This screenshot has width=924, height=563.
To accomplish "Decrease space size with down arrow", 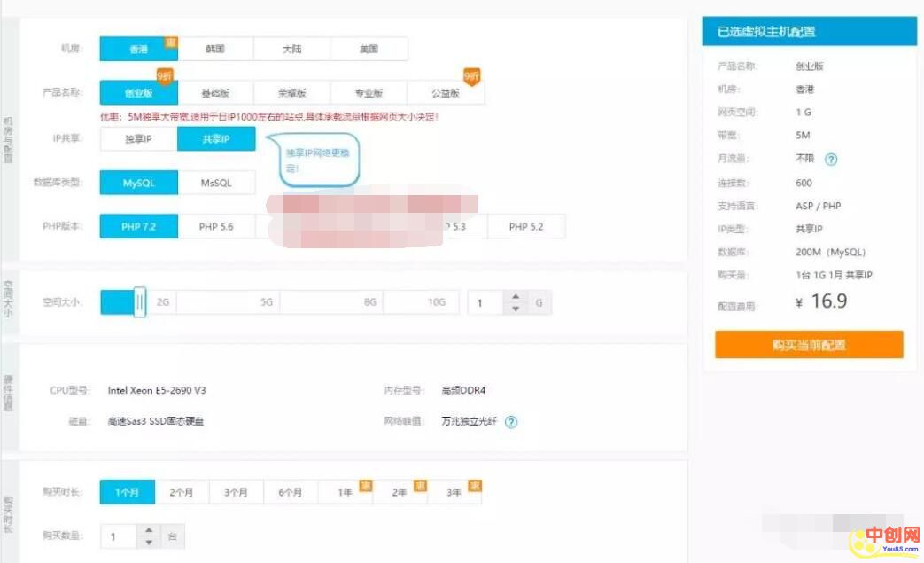I will (x=516, y=309).
